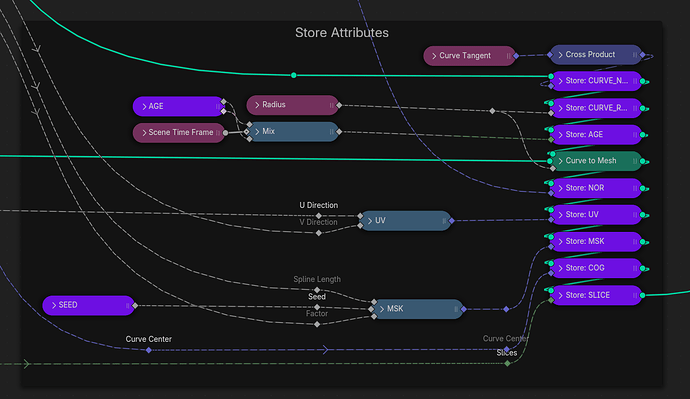This screenshot has width=690, height=399.
Task: Click the blue UV node's output socket
Action: pyautogui.click(x=451, y=221)
